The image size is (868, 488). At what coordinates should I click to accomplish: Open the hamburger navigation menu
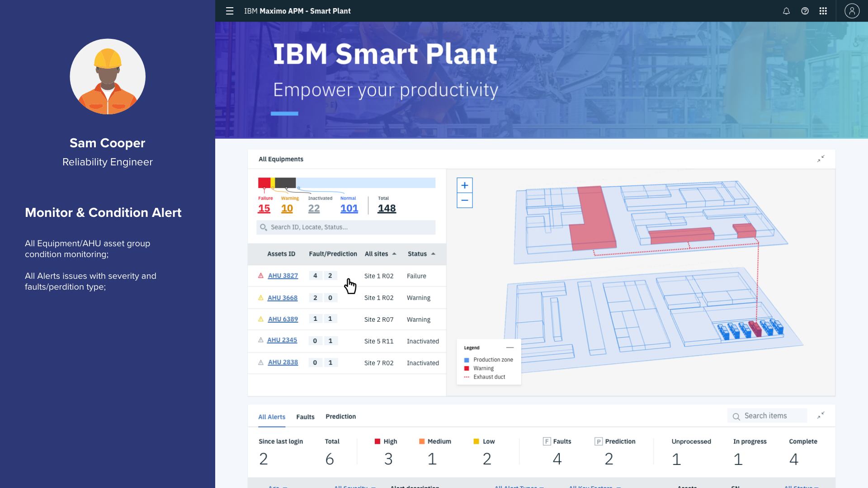[x=230, y=11]
